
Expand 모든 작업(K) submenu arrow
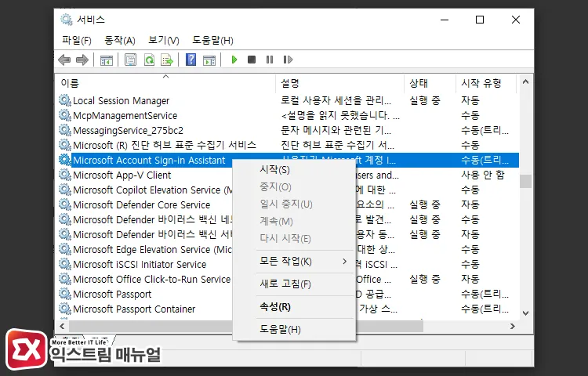click(x=344, y=262)
